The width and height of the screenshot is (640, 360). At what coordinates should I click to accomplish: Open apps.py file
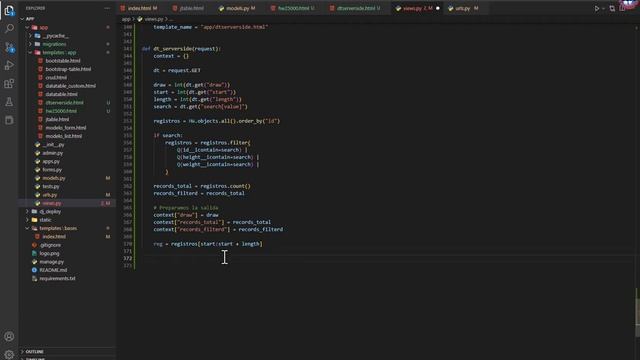point(51,161)
